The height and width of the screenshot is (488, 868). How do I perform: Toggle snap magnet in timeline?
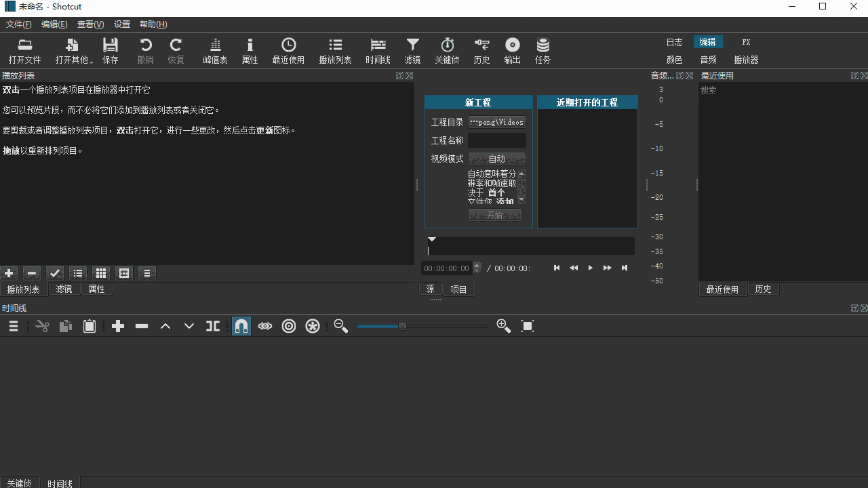(241, 326)
